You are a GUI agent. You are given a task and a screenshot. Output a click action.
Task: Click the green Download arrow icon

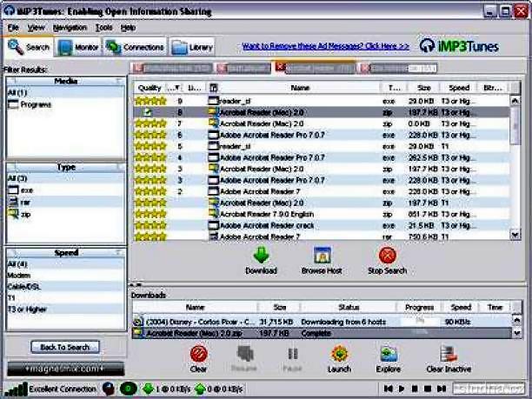point(261,255)
